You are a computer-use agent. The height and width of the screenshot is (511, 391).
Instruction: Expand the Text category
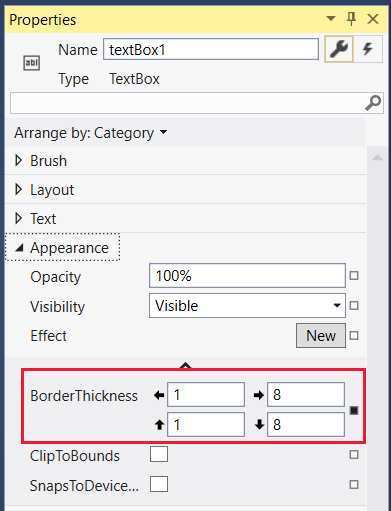tap(19, 218)
